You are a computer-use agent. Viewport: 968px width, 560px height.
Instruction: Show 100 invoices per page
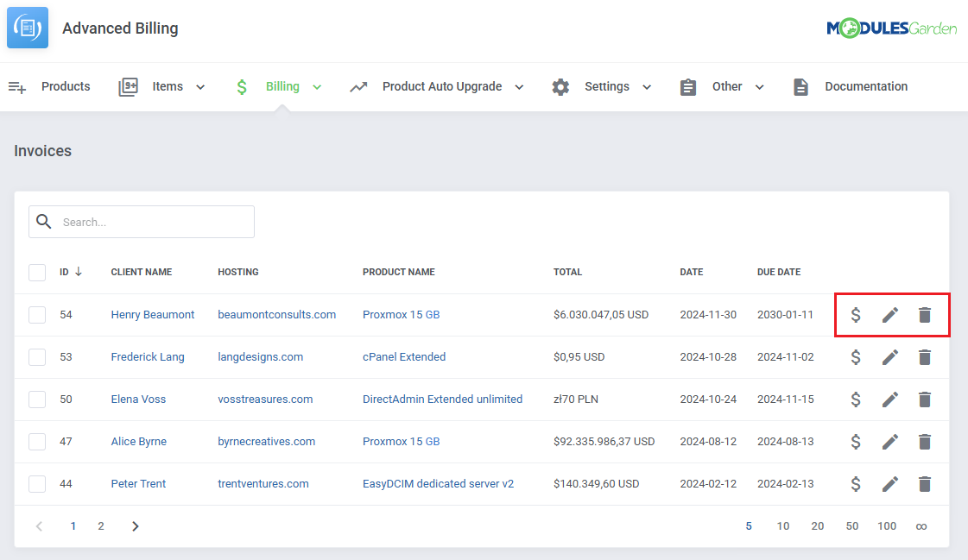click(887, 526)
